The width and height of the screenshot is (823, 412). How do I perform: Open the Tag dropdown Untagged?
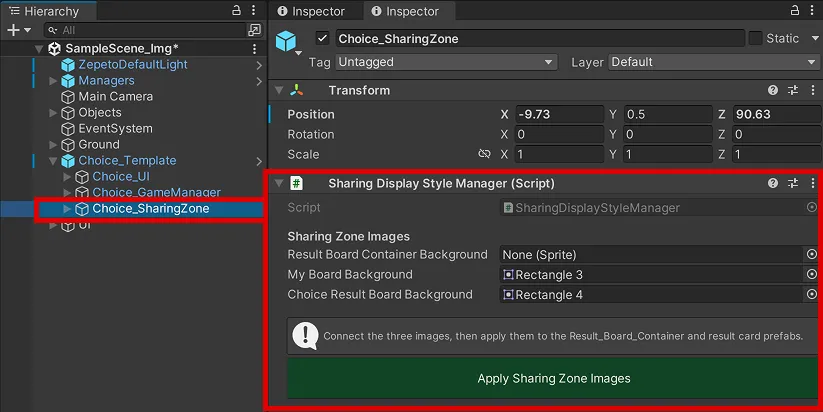(446, 62)
